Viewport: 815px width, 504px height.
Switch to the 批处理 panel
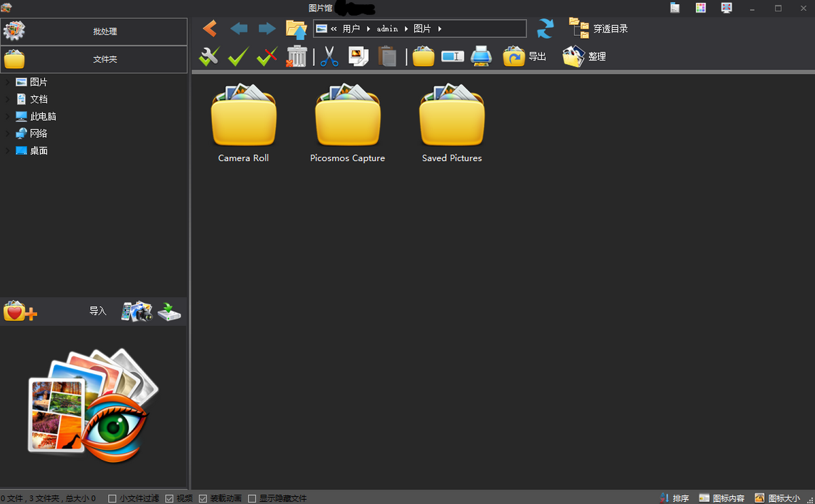[x=94, y=32]
